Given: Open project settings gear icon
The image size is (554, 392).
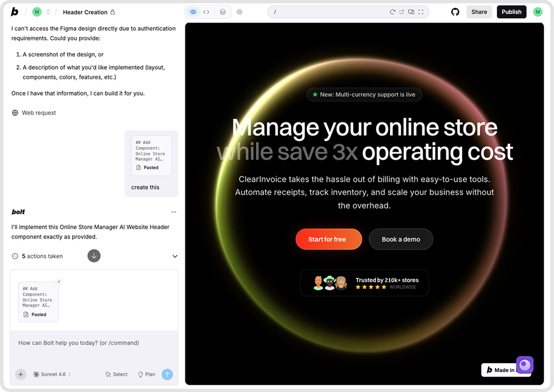Looking at the screenshot, I should coord(239,12).
